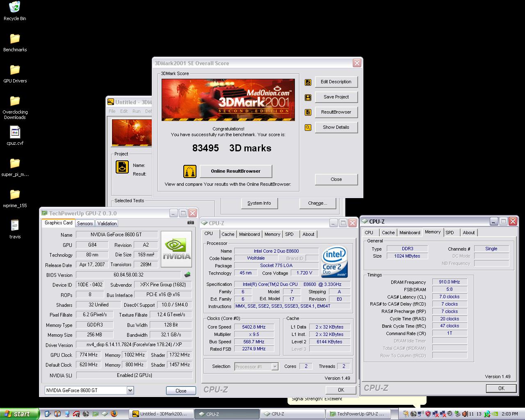Image resolution: width=525 pixels, height=420 pixels.
Task: Open the GPU Drivers folder icon
Action: (15, 70)
